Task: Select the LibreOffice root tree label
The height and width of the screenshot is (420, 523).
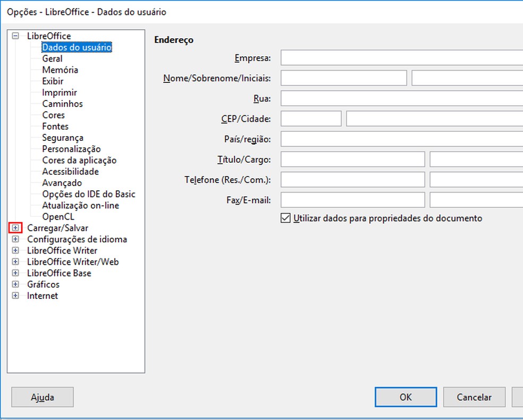Action: click(49, 36)
